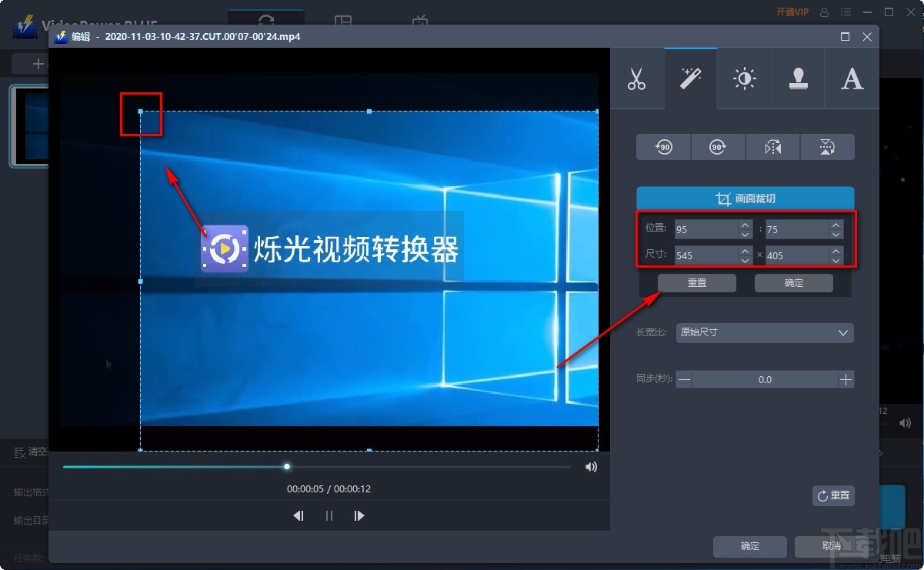Switch to the stamp watermark tab
Screen dimensions: 924x570
coord(798,79)
